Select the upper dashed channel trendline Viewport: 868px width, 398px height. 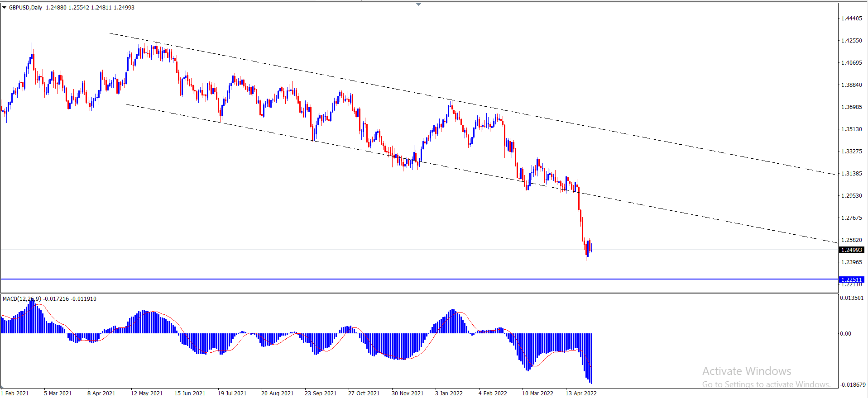coord(472,104)
